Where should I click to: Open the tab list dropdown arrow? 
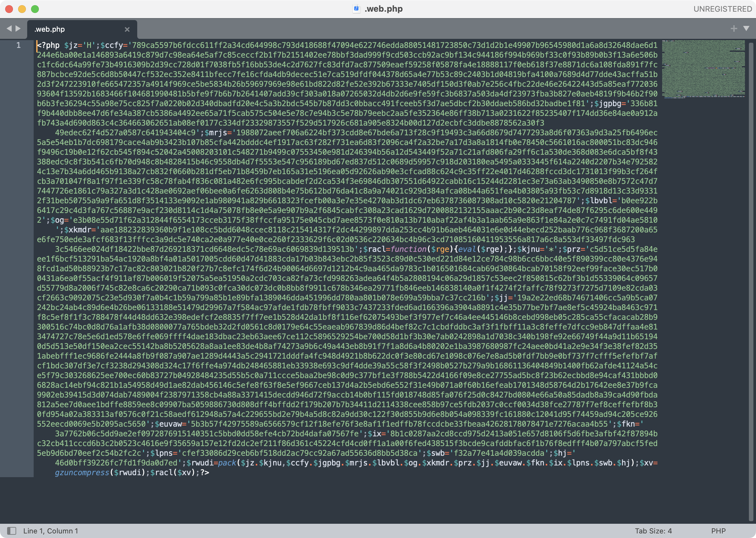[x=746, y=28]
